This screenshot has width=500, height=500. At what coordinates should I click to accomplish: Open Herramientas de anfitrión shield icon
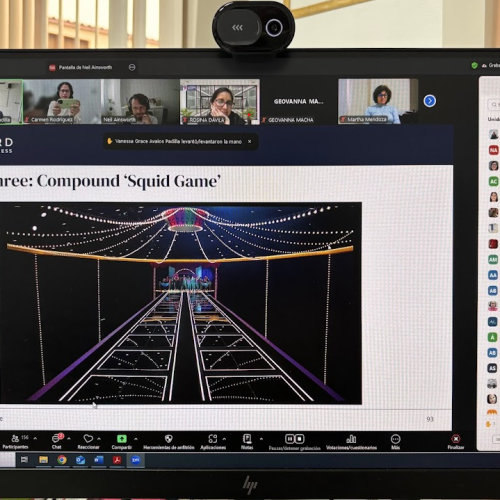coord(169,439)
